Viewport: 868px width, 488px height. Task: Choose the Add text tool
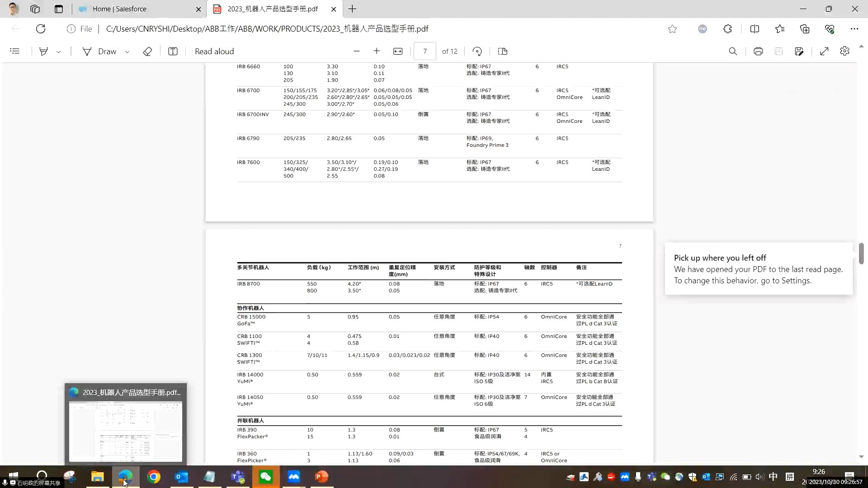pos(173,52)
